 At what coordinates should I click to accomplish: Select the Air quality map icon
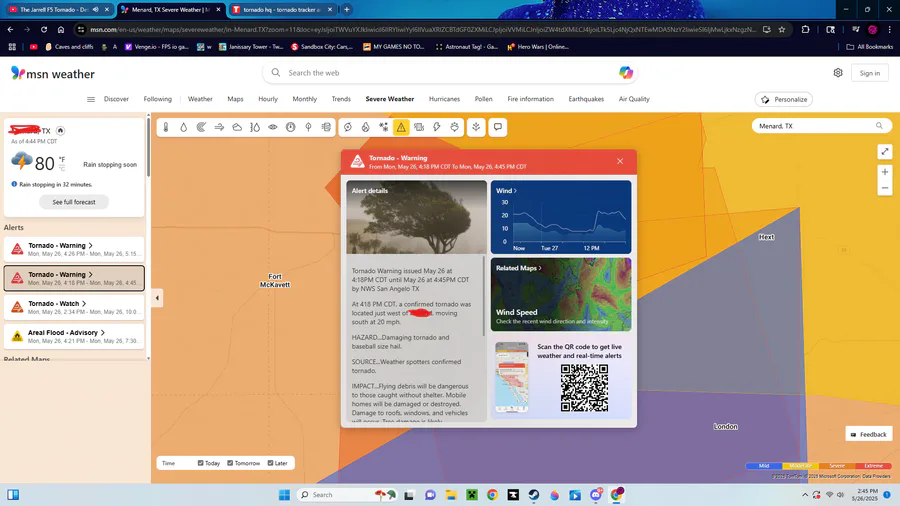(x=326, y=127)
